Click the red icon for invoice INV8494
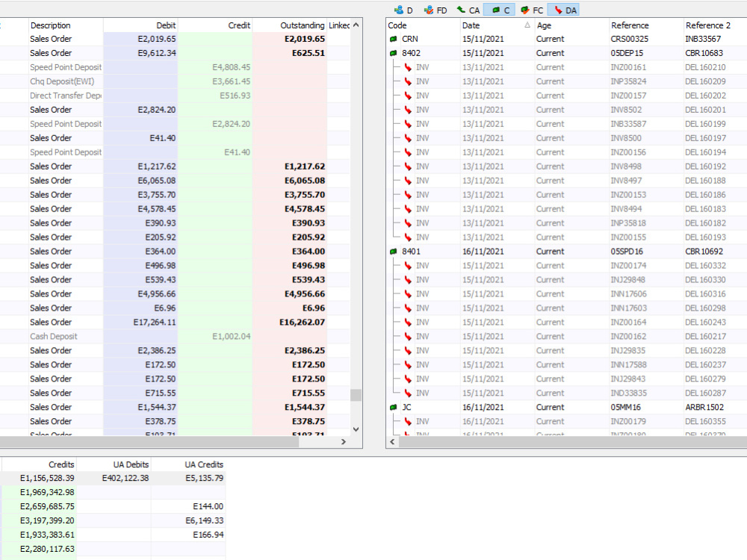This screenshot has width=747, height=560. (x=408, y=209)
